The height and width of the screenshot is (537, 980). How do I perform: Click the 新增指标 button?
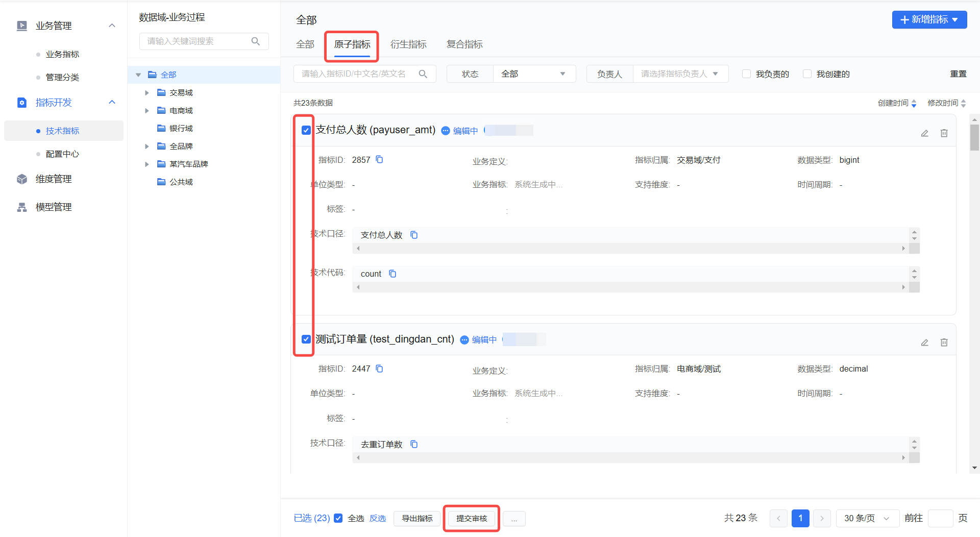(x=929, y=19)
